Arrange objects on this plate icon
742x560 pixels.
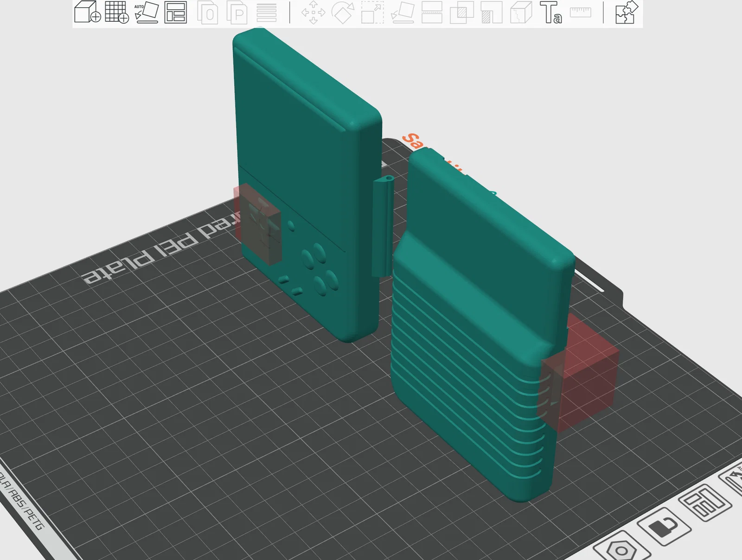(x=705, y=503)
